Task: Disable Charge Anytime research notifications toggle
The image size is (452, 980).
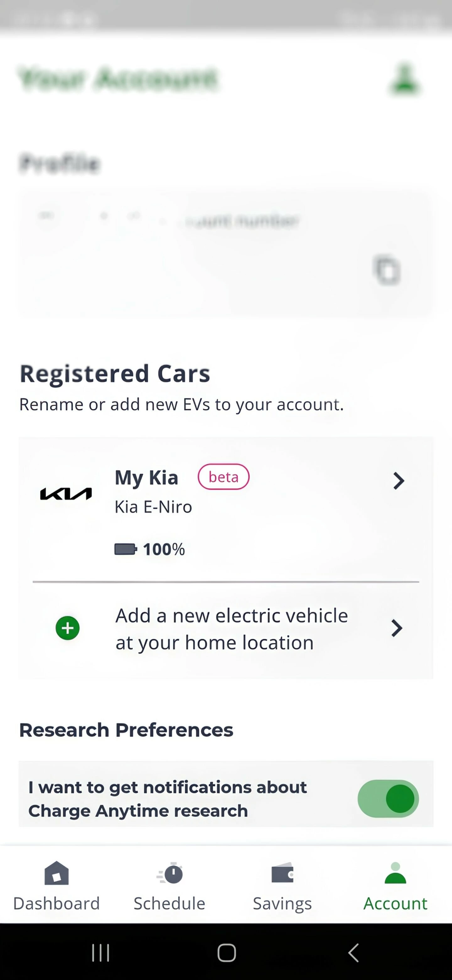Action: [388, 798]
